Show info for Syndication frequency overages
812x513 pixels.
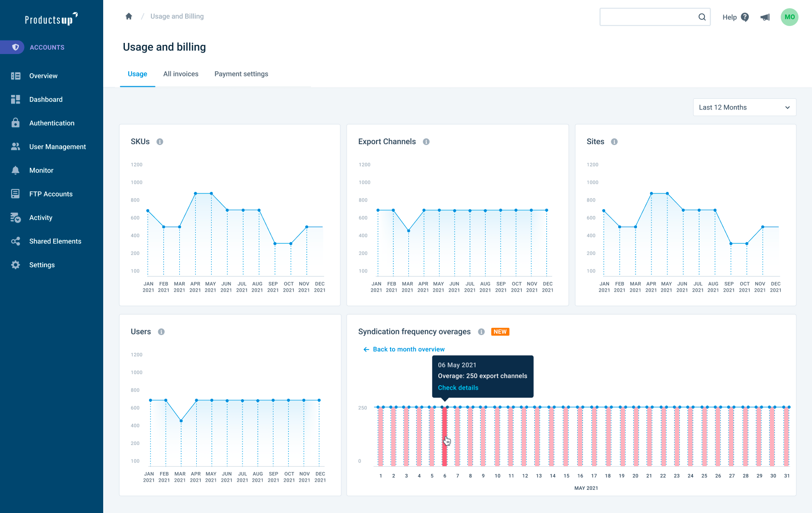click(x=481, y=332)
